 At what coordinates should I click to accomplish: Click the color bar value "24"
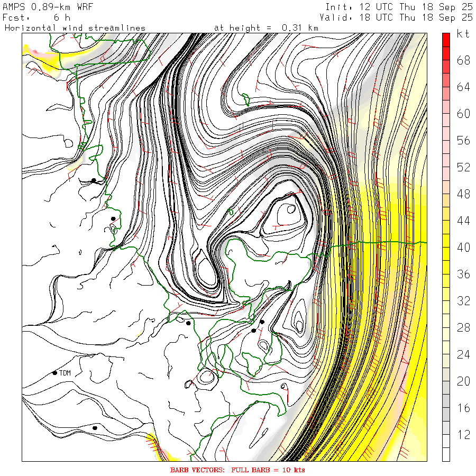point(463,354)
